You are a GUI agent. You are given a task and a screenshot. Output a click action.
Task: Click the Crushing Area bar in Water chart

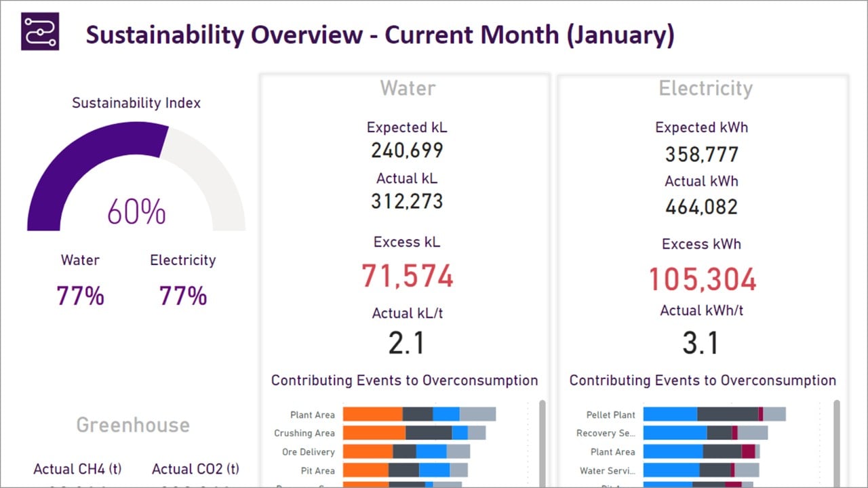pos(414,433)
